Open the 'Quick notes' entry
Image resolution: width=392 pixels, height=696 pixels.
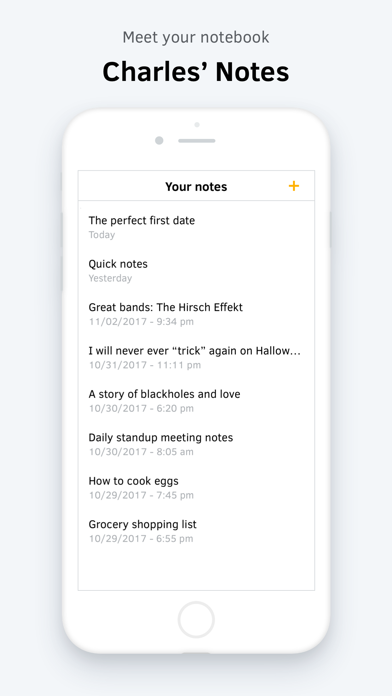click(x=196, y=270)
